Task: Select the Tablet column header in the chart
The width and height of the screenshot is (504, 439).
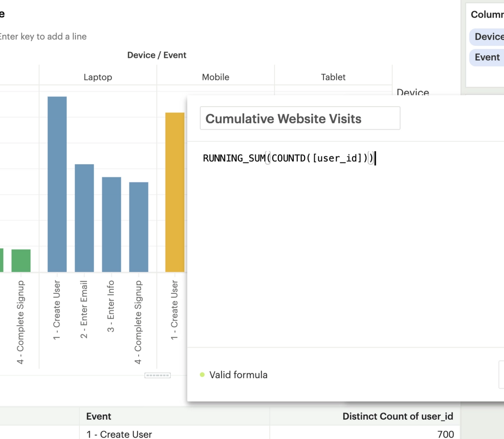Action: pyautogui.click(x=333, y=77)
